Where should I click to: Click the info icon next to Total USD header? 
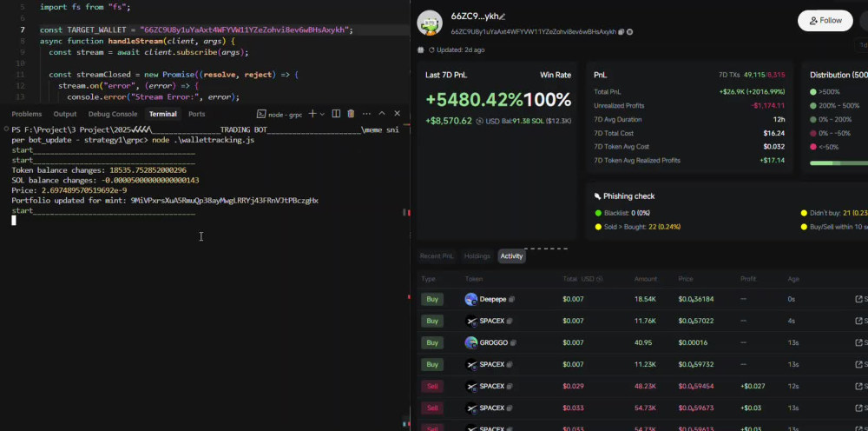click(600, 279)
